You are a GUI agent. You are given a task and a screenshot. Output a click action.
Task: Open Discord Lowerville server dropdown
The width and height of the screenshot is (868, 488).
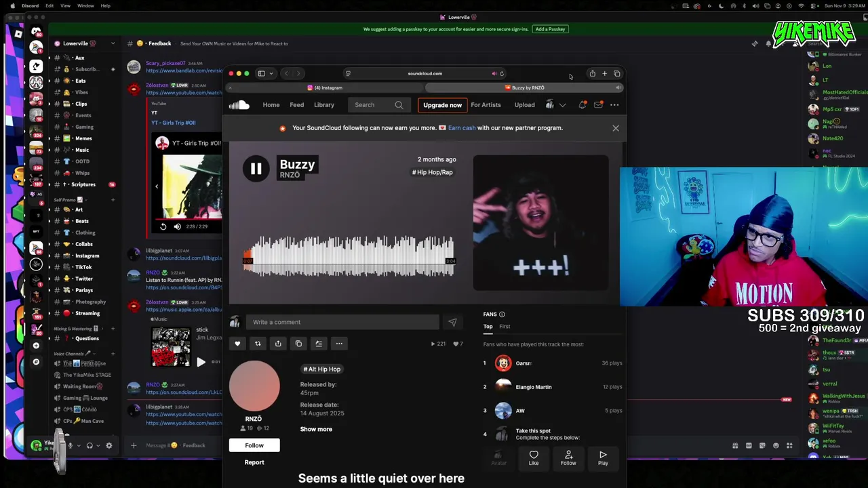coord(85,43)
